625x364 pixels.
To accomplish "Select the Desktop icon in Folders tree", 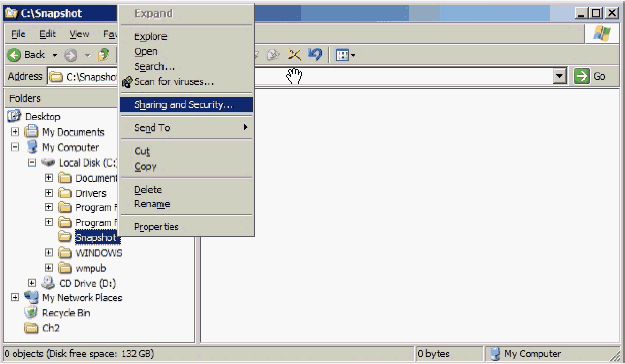I will click(x=14, y=116).
